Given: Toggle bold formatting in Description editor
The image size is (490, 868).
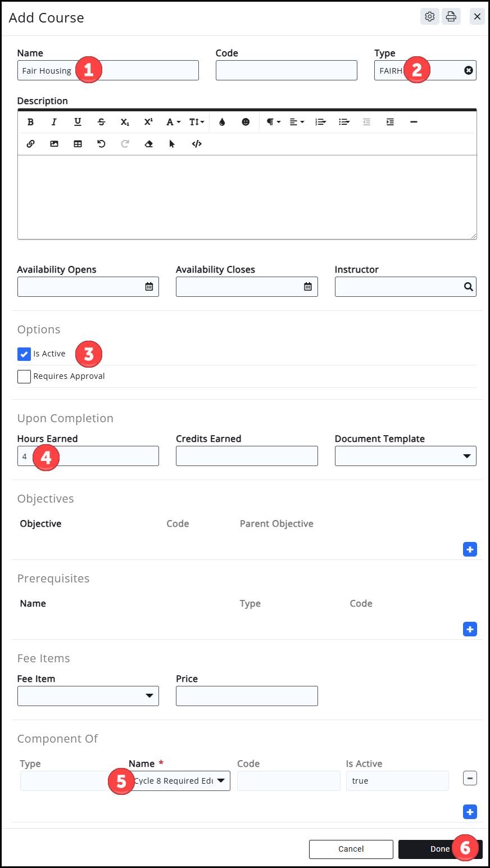Looking at the screenshot, I should coord(31,122).
